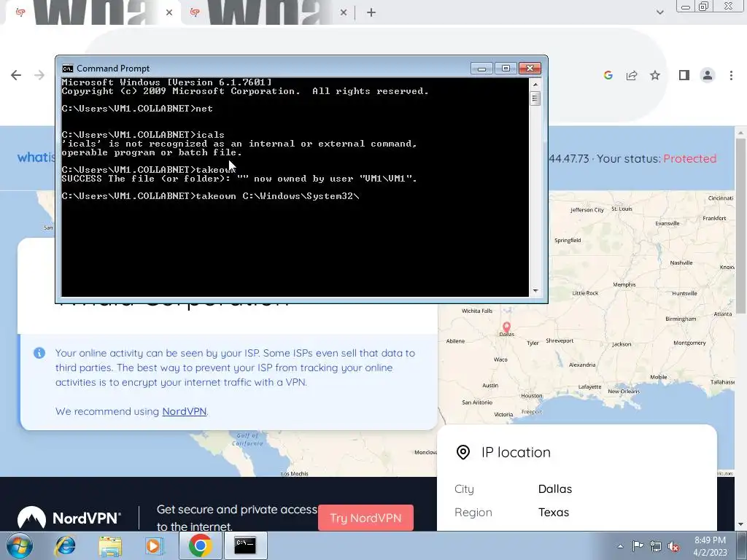Screen dimensions: 747x560
Task: Expand Chrome's tab search chevron
Action: click(x=659, y=12)
